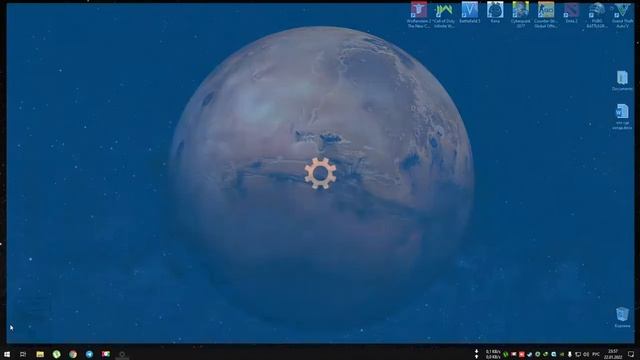Open the Dota 2 desktop shortcut
The height and width of the screenshot is (360, 640).
coord(571,12)
